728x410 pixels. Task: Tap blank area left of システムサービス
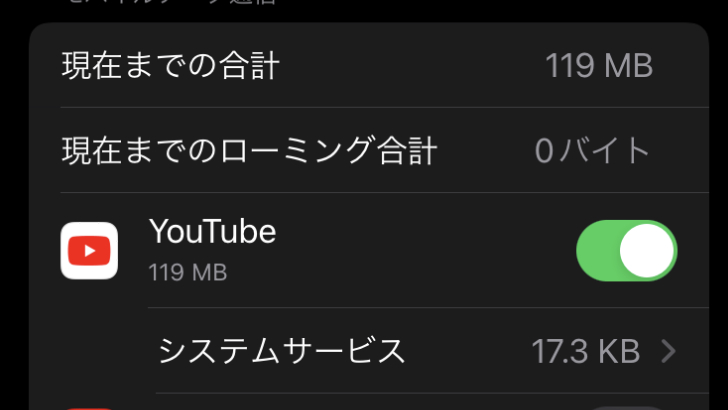pyautogui.click(x=91, y=351)
